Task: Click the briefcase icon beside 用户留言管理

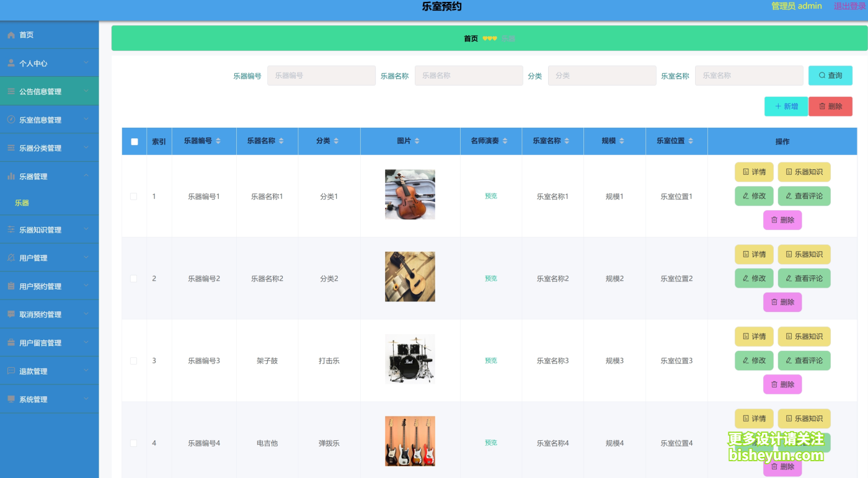Action: pyautogui.click(x=11, y=343)
